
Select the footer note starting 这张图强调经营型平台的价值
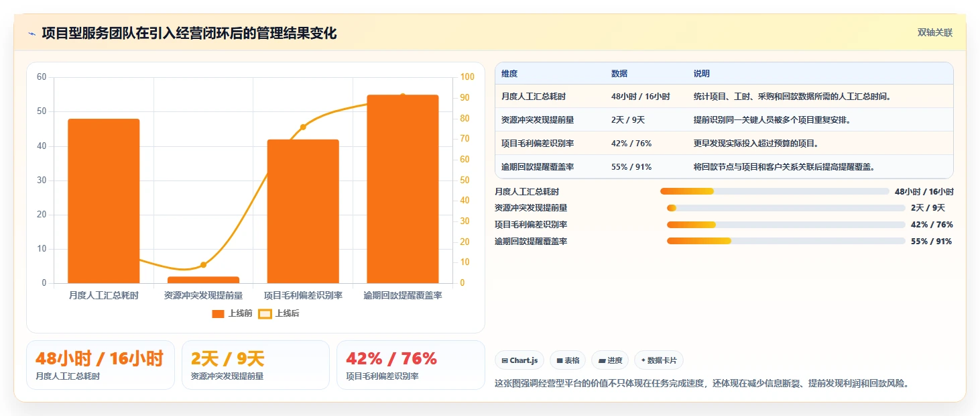click(x=702, y=383)
